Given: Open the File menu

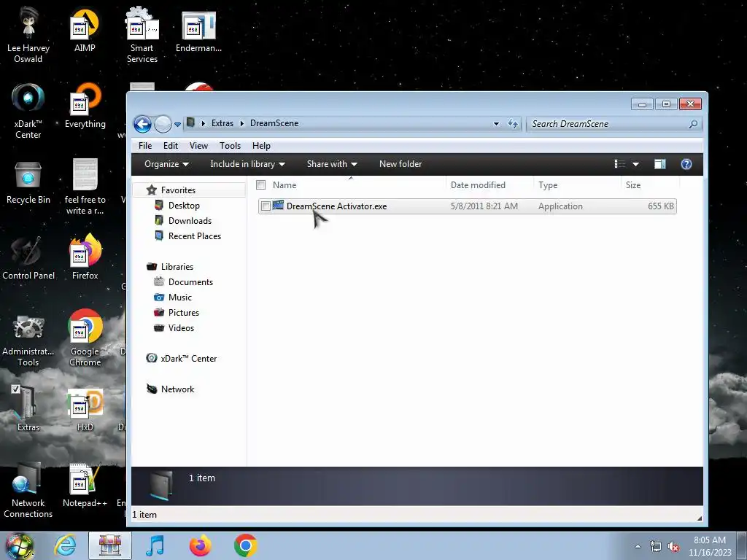Looking at the screenshot, I should click(145, 146).
